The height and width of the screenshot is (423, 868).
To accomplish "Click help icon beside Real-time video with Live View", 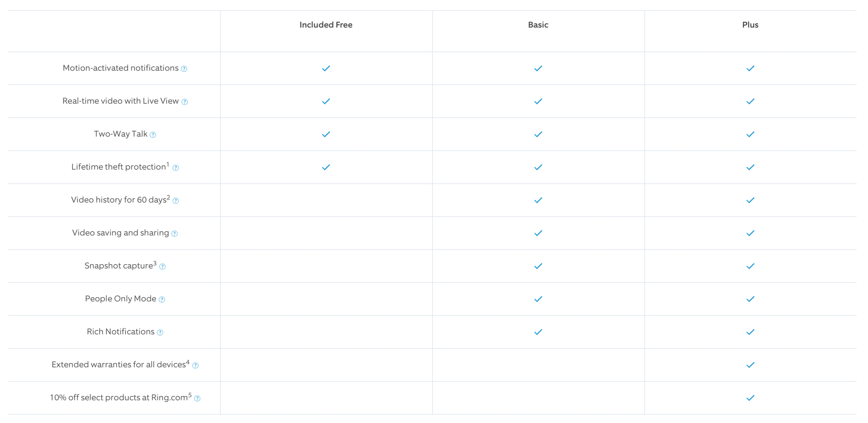I will pyautogui.click(x=185, y=102).
